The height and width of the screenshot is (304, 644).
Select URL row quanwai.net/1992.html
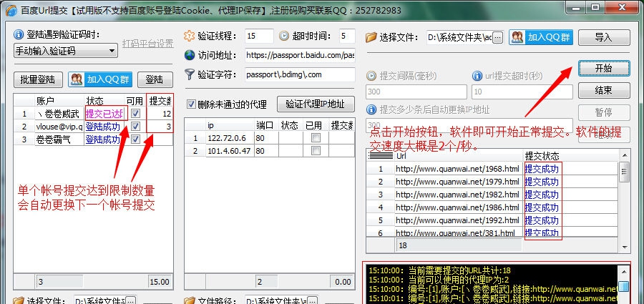492,220
